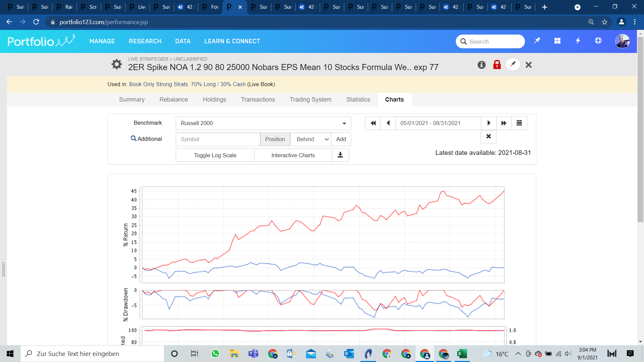Open the grid apps icon in header
This screenshot has width=644, height=362.
557,41
